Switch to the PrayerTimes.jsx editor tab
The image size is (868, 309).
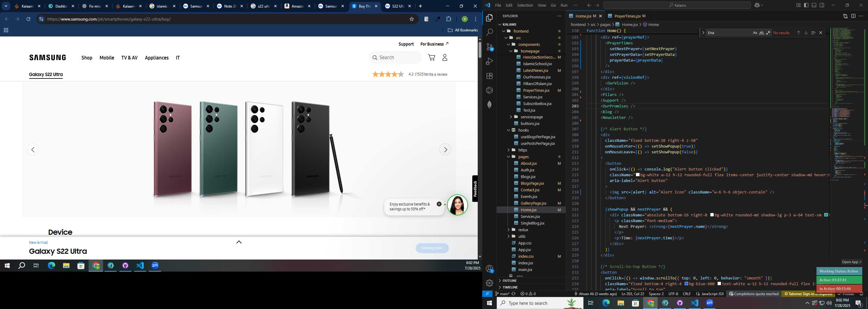pyautogui.click(x=627, y=16)
